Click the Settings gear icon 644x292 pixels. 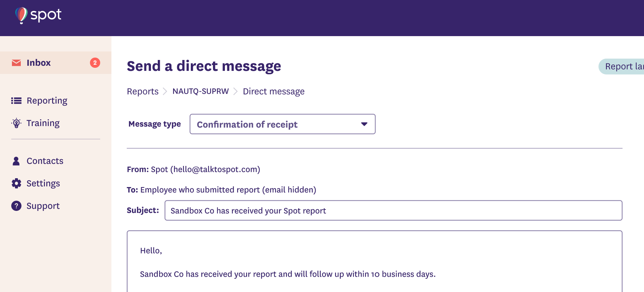(x=16, y=183)
